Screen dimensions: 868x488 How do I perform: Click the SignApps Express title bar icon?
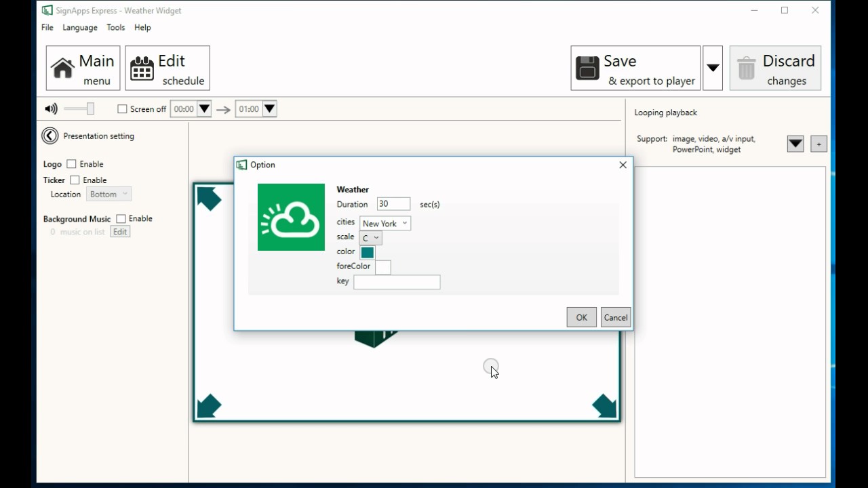coord(47,10)
